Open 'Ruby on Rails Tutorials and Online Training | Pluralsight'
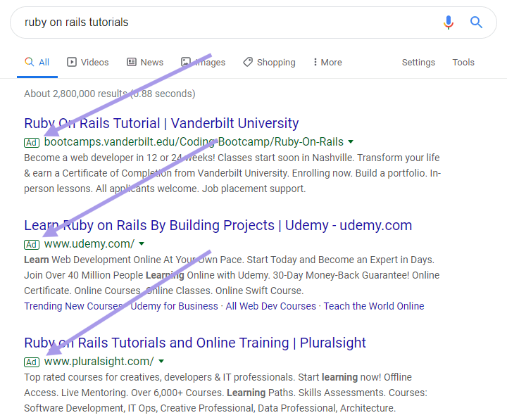 (x=195, y=343)
